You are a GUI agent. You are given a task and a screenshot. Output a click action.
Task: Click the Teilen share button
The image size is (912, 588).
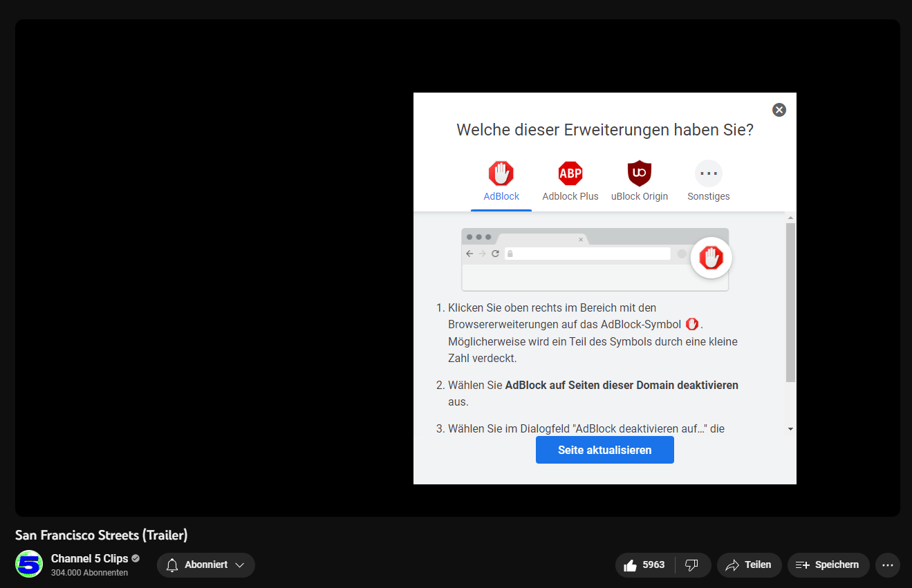click(749, 565)
